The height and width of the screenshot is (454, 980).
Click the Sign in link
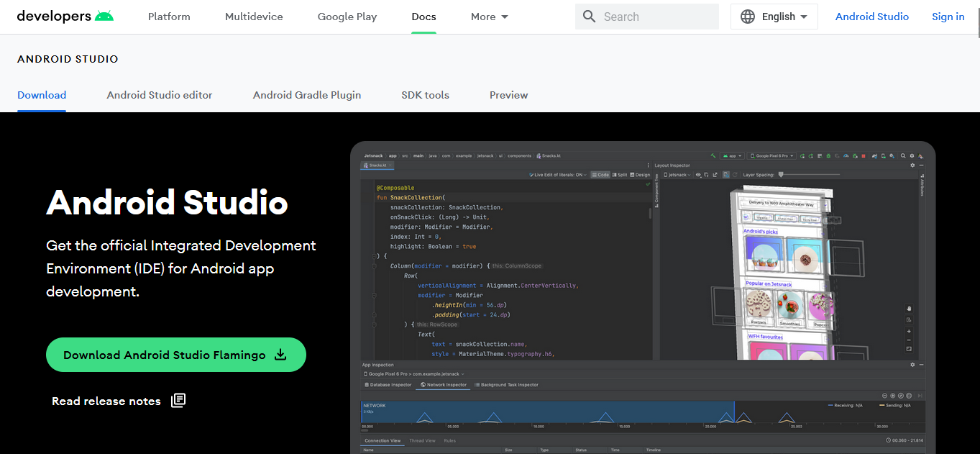click(948, 17)
